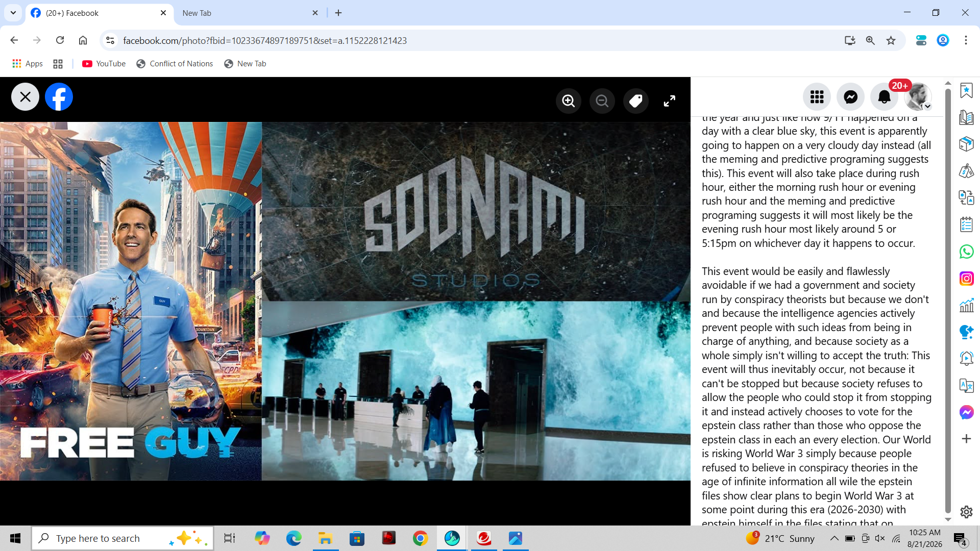Open Instagram in the sidebar

coord(966,279)
